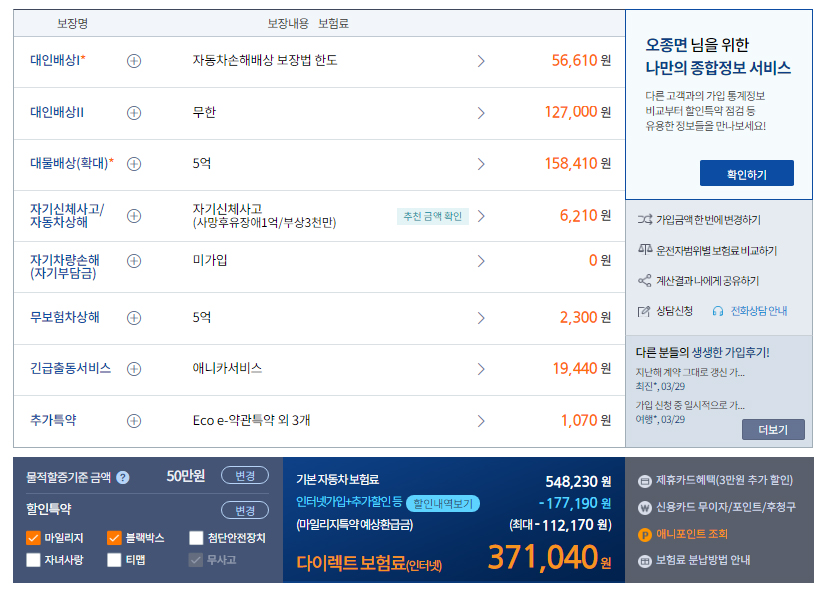Click 더보기 for more reviews
This screenshot has height=590, width=823.
click(x=773, y=430)
